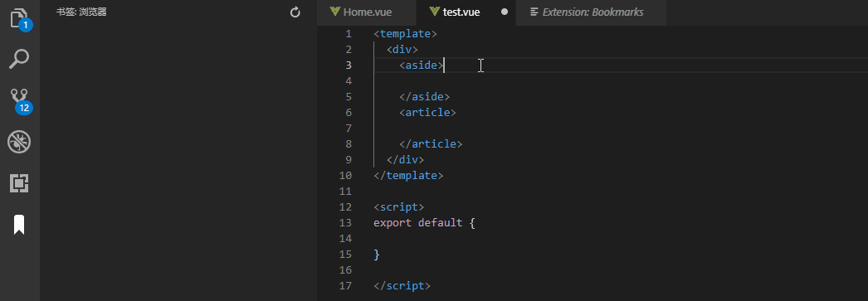Switch to the Home.vue tab
This screenshot has height=301, width=868.
pos(367,12)
